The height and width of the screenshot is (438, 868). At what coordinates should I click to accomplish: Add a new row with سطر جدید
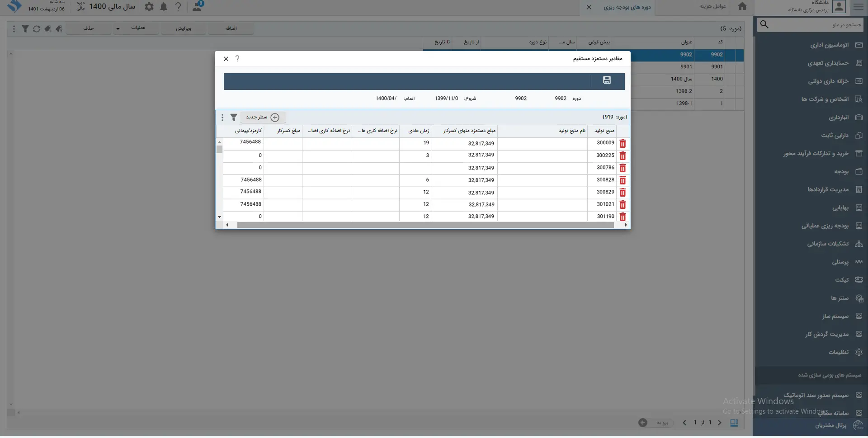262,118
